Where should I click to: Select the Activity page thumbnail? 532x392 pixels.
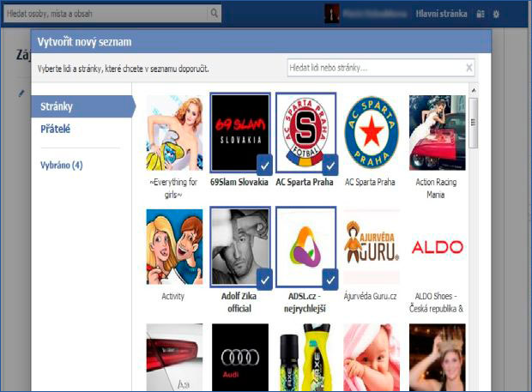pos(174,246)
